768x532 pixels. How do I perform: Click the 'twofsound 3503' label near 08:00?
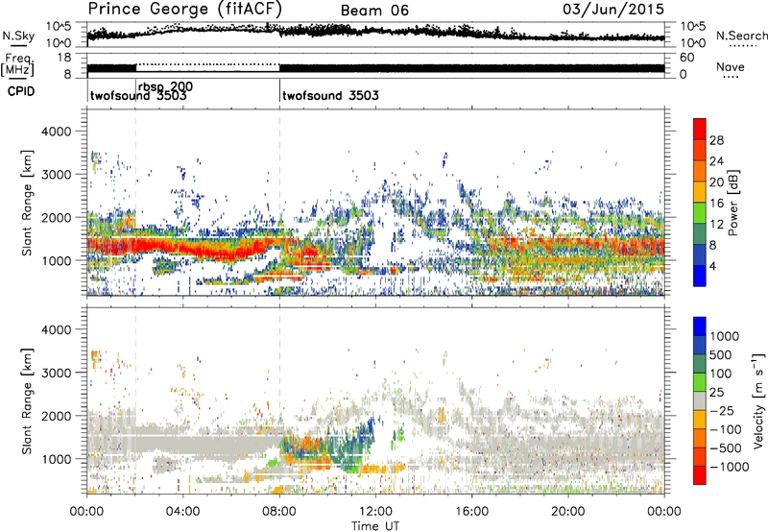click(x=330, y=95)
